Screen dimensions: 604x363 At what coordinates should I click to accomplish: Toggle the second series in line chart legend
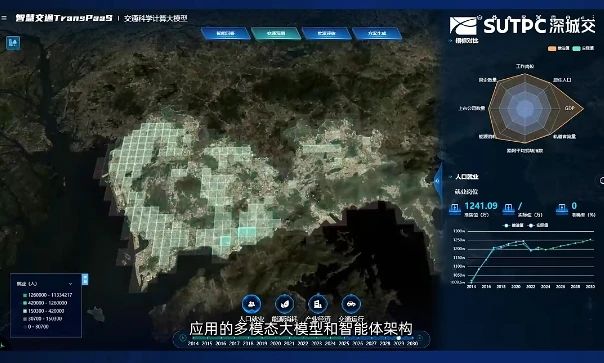[x=539, y=225]
